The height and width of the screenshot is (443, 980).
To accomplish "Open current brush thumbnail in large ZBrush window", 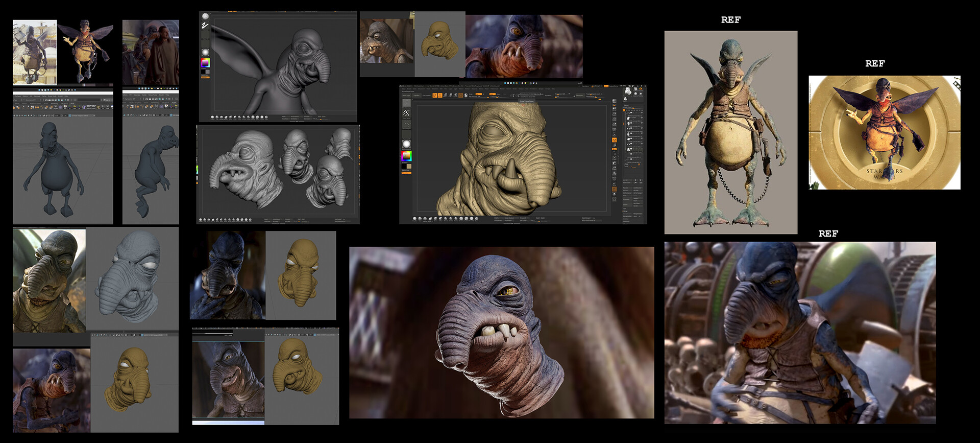I will tap(407, 103).
